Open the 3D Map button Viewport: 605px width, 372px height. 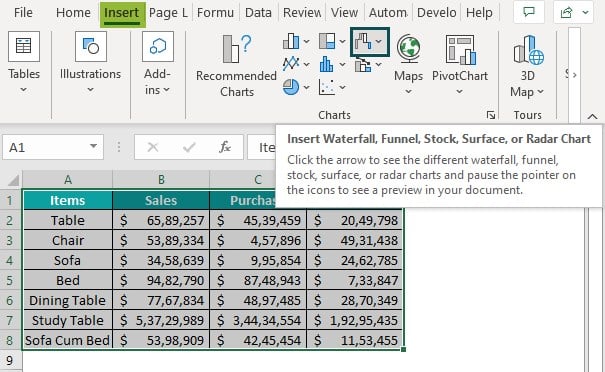[x=527, y=66]
